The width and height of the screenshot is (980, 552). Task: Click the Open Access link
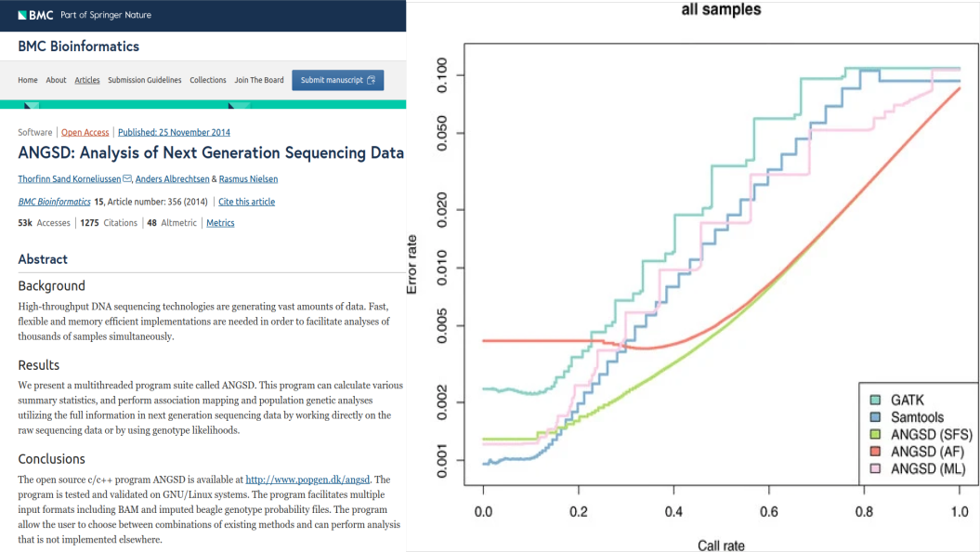85,133
